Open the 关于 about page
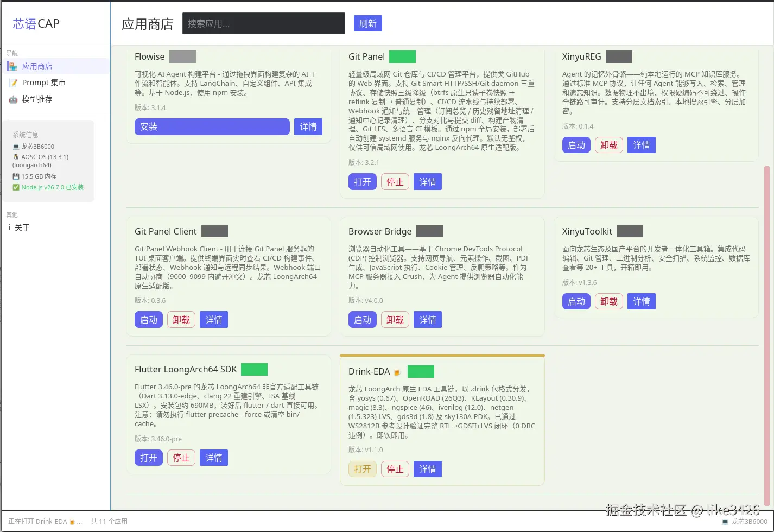Screen dimensions: 774x532 pos(56,227)
